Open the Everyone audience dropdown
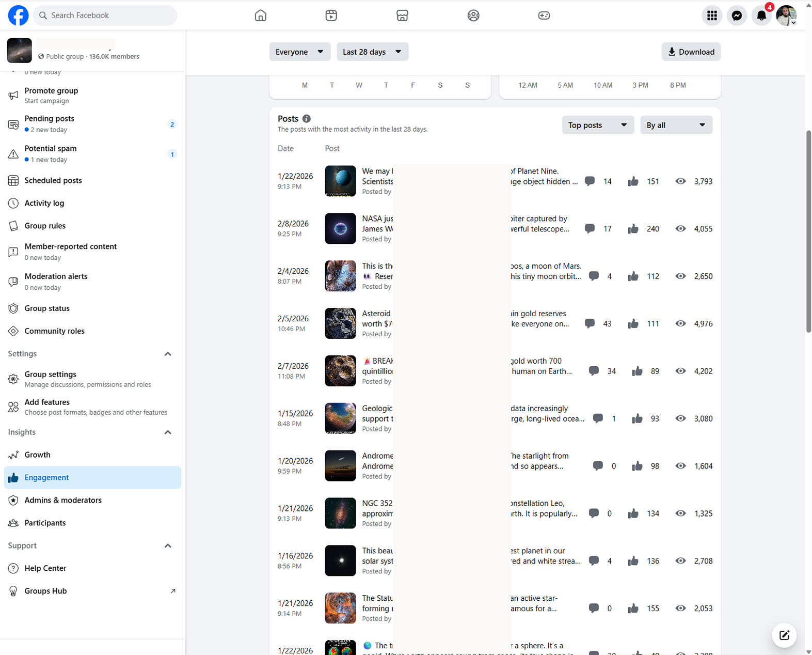 click(x=300, y=52)
